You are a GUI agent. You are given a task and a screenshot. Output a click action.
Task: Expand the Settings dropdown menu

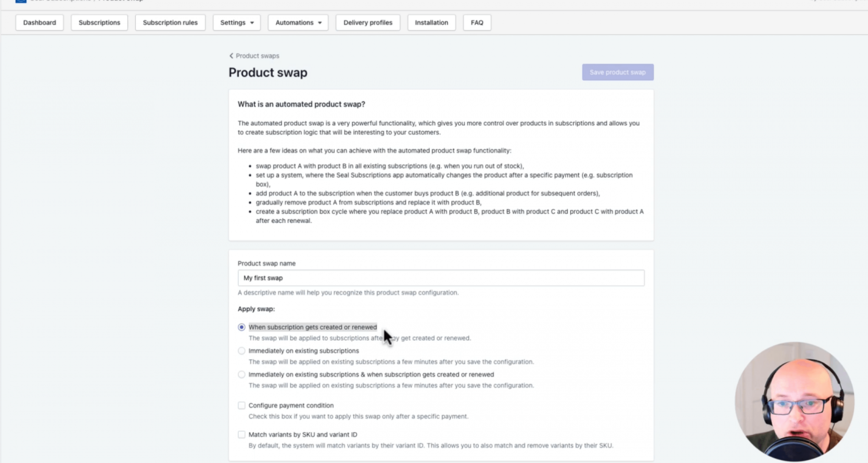tap(237, 23)
